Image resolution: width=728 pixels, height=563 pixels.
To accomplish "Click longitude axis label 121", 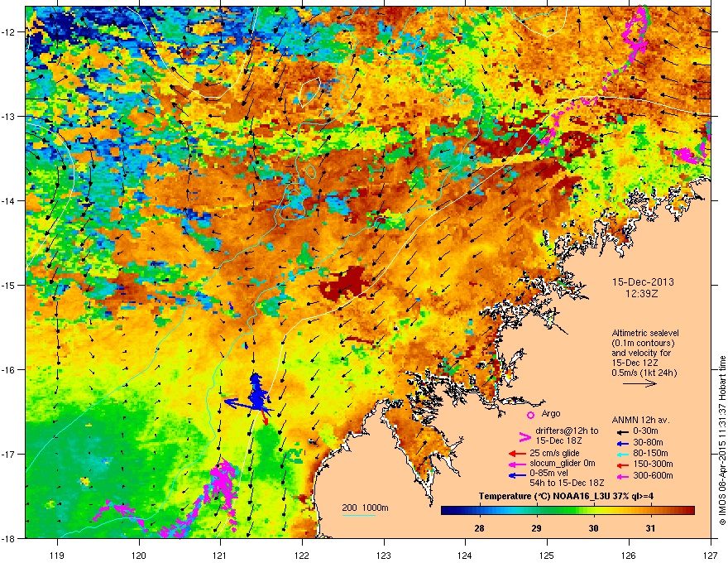I will point(221,555).
